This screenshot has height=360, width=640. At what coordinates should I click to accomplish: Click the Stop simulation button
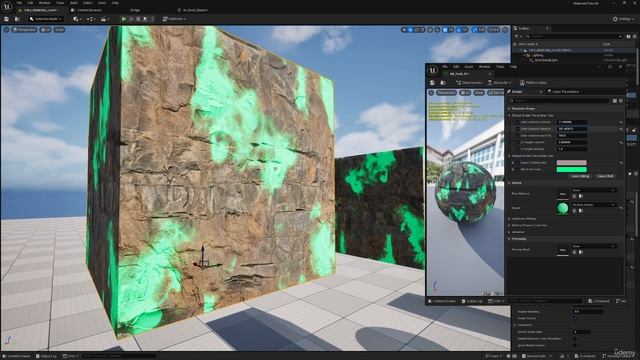(x=138, y=19)
